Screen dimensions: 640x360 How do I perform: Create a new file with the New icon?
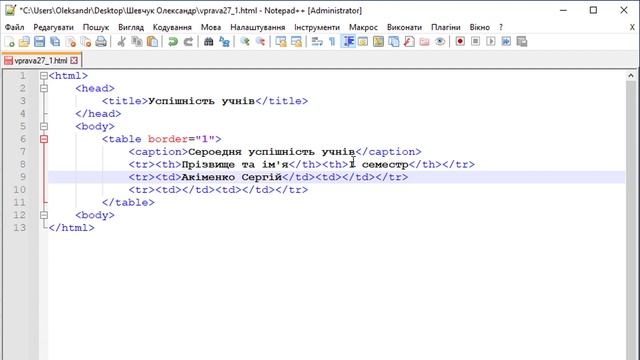pos(9,42)
